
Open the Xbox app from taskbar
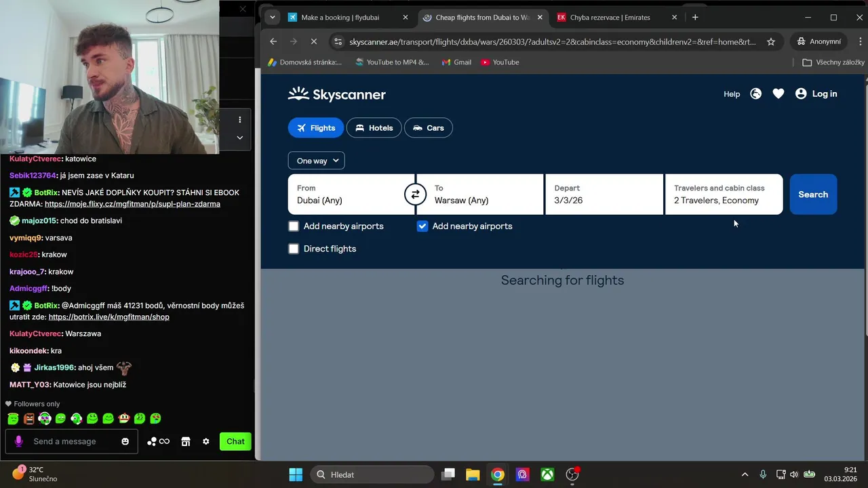547,474
